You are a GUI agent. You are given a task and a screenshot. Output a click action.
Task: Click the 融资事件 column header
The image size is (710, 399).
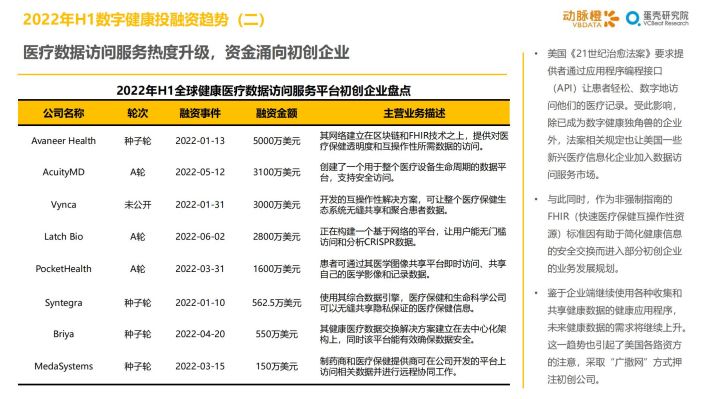[200, 113]
